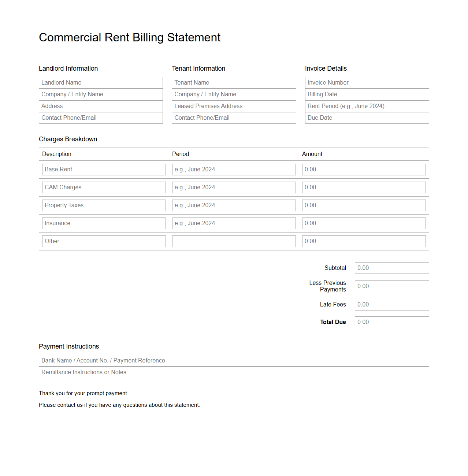Click the Total Due amount field
Viewport: 468px width, 476px height.
[391, 322]
